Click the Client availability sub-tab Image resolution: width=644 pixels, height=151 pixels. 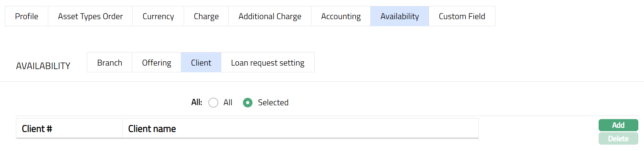pos(201,63)
